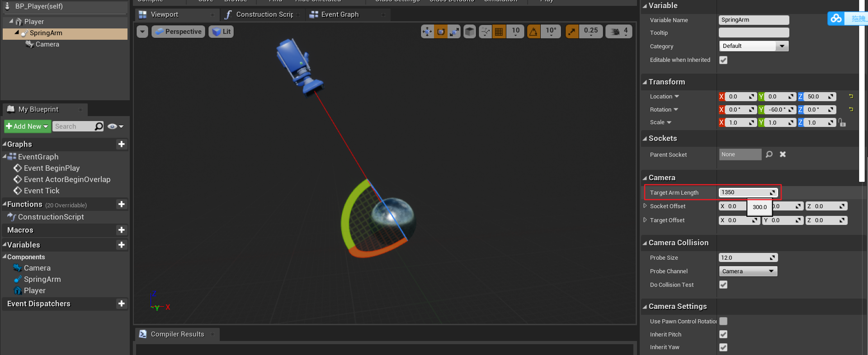Collapse the Components variables group
868x355 pixels.
[5, 257]
